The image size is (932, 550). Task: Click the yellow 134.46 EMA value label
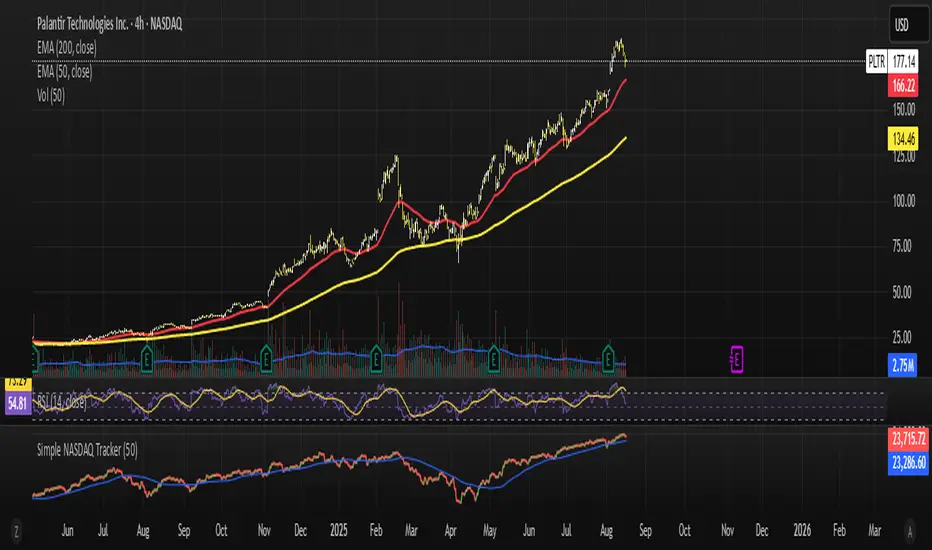tap(903, 139)
